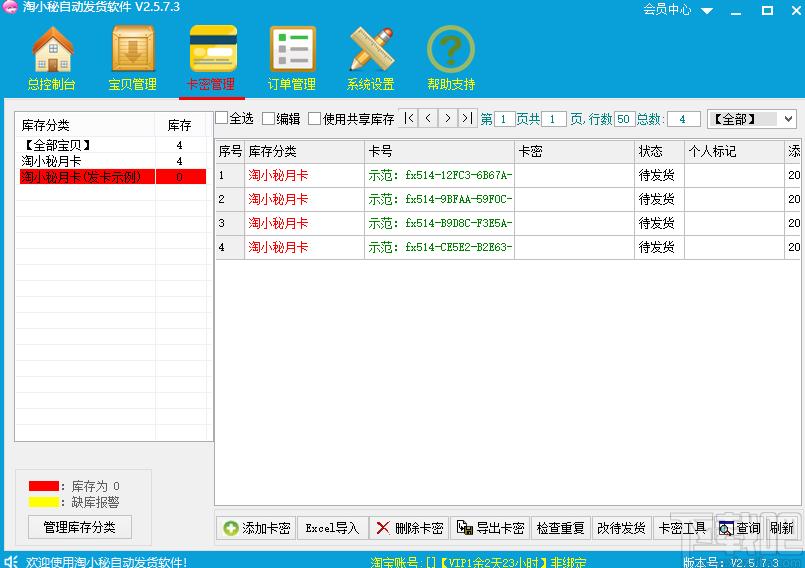Enable the 编辑 checkbox
Image resolution: width=805 pixels, height=568 pixels.
pyautogui.click(x=269, y=119)
